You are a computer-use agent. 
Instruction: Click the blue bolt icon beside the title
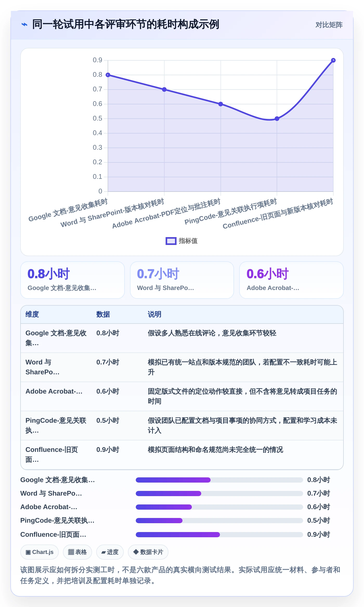click(24, 25)
